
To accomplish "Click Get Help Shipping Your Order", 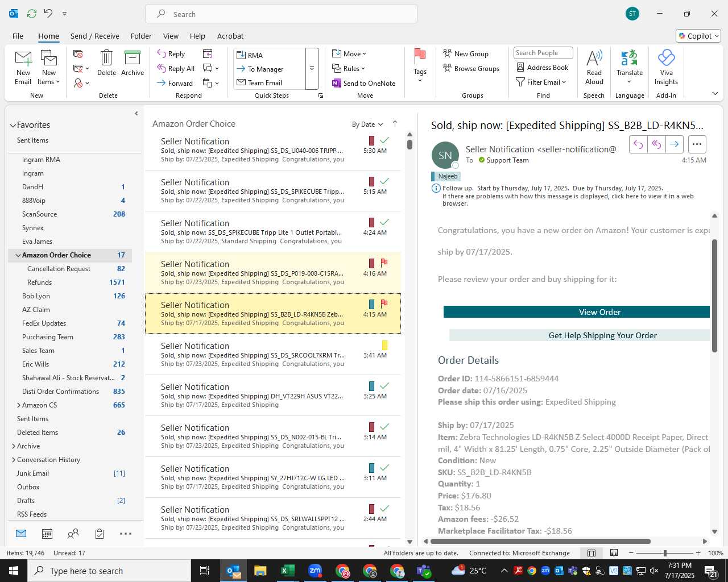I will tap(580, 335).
